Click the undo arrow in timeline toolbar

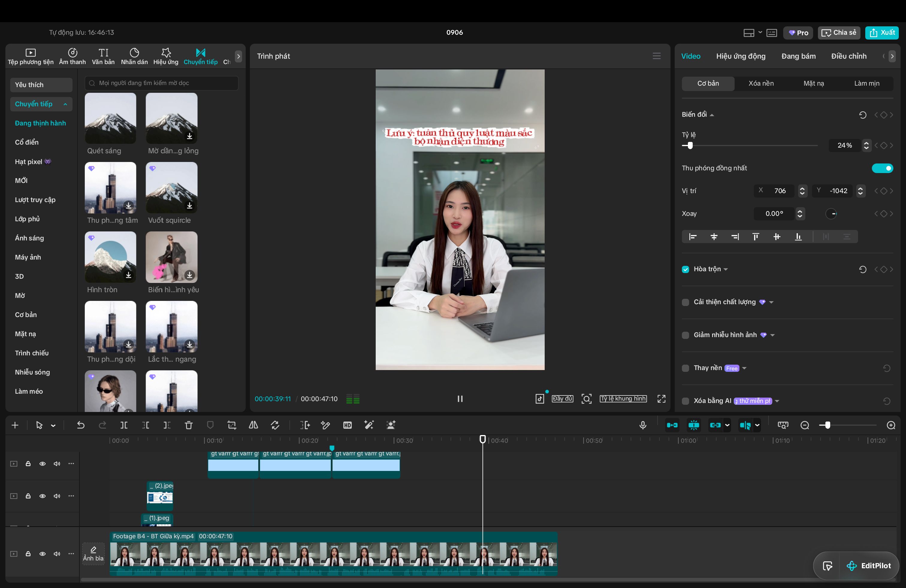(x=81, y=425)
